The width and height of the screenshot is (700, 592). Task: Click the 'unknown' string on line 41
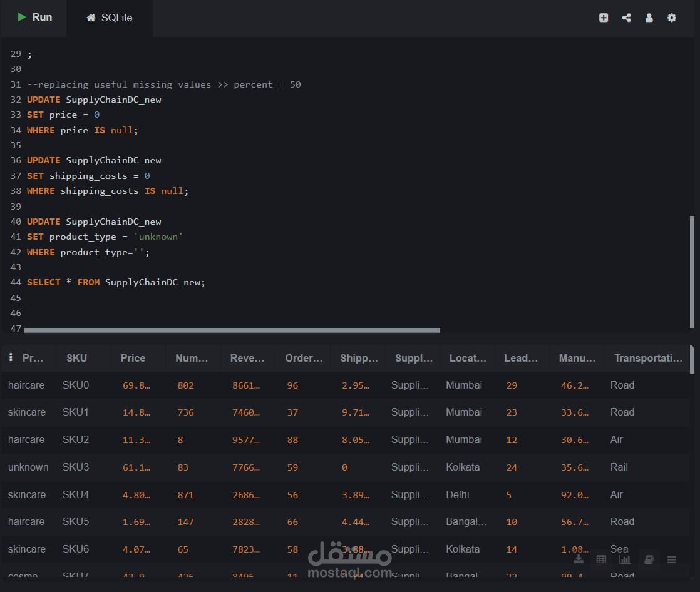point(158,237)
